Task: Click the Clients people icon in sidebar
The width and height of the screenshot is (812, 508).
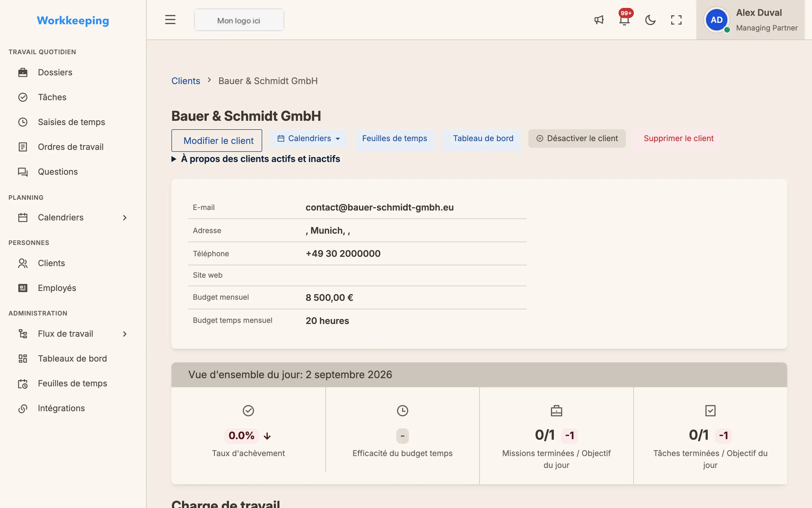Action: (23, 263)
